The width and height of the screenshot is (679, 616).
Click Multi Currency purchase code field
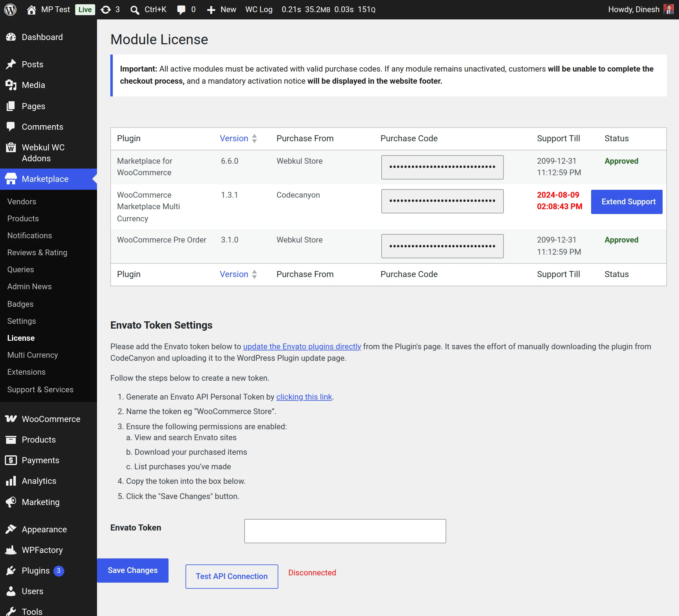442,201
